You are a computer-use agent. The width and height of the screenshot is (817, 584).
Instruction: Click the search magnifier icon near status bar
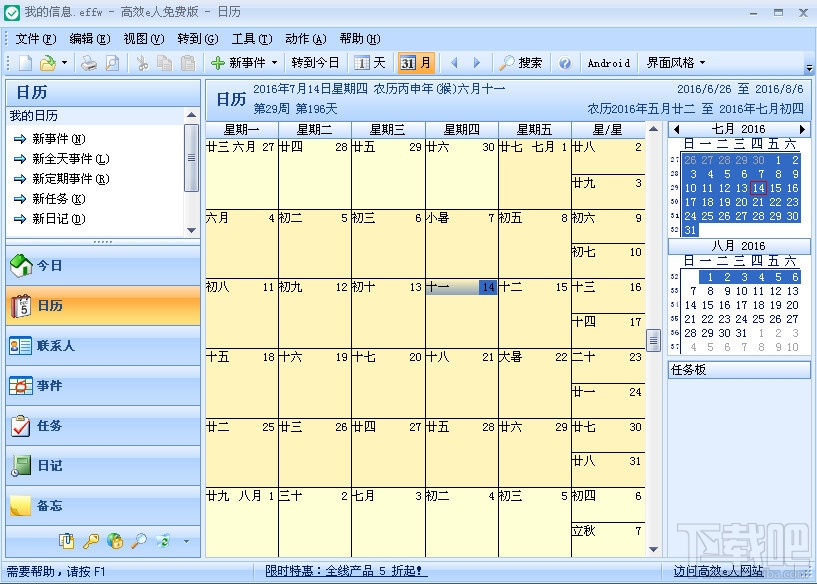(139, 540)
